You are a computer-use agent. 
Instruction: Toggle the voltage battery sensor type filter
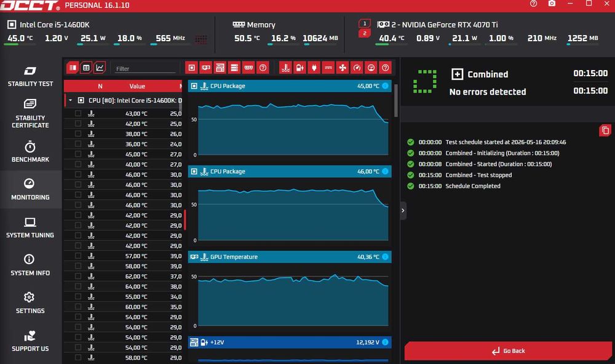(x=300, y=68)
